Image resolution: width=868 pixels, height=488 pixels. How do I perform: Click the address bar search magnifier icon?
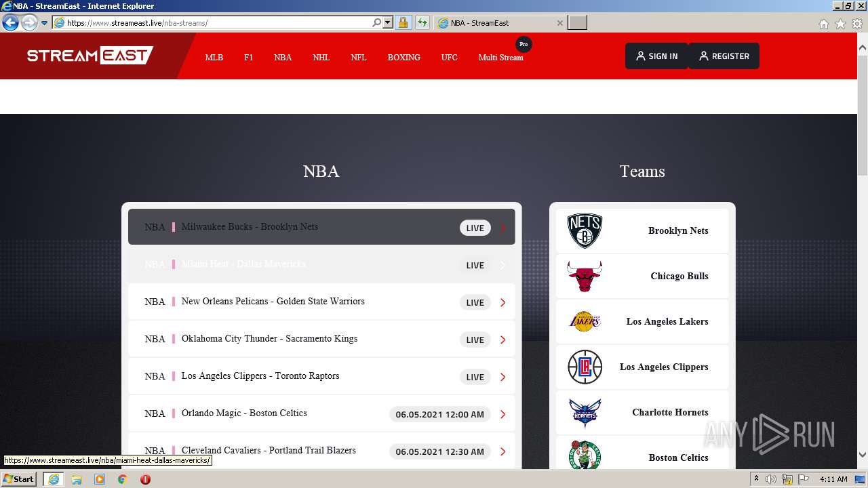click(x=377, y=22)
